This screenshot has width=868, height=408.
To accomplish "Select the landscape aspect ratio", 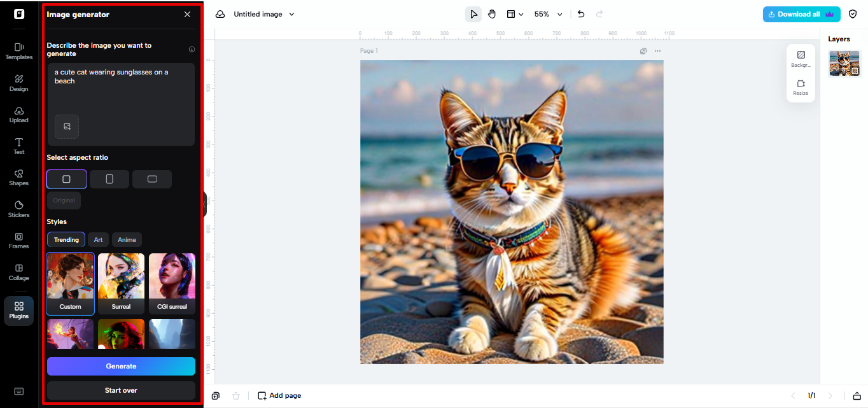I will point(152,179).
